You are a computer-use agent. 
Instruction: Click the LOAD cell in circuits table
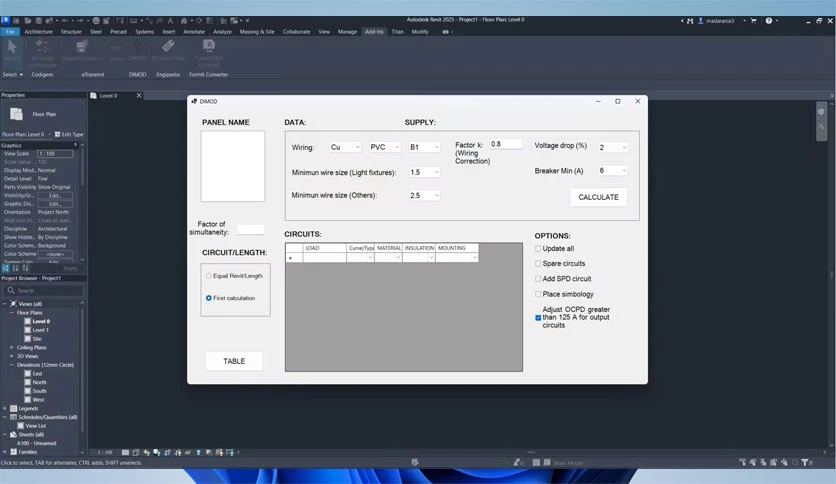(x=325, y=257)
